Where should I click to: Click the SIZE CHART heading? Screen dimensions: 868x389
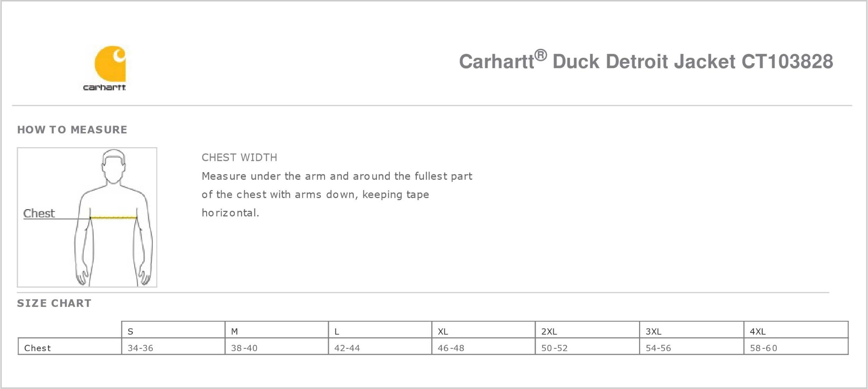click(x=54, y=303)
